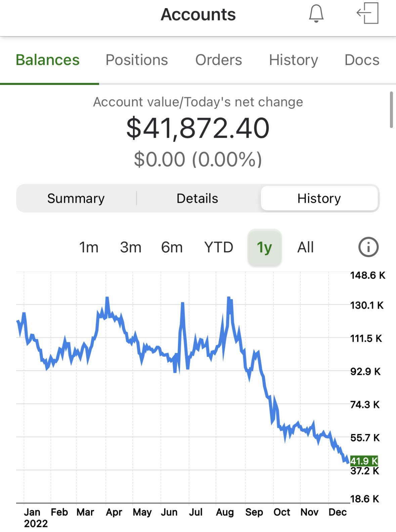Open the Orders tab
This screenshot has width=396, height=532.
[x=219, y=60]
